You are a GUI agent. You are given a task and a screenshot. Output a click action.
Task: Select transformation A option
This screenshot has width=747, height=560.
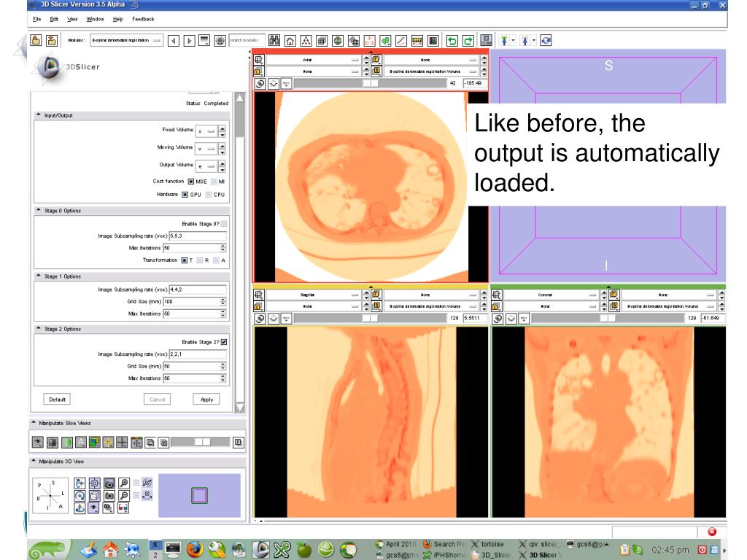[x=216, y=260]
